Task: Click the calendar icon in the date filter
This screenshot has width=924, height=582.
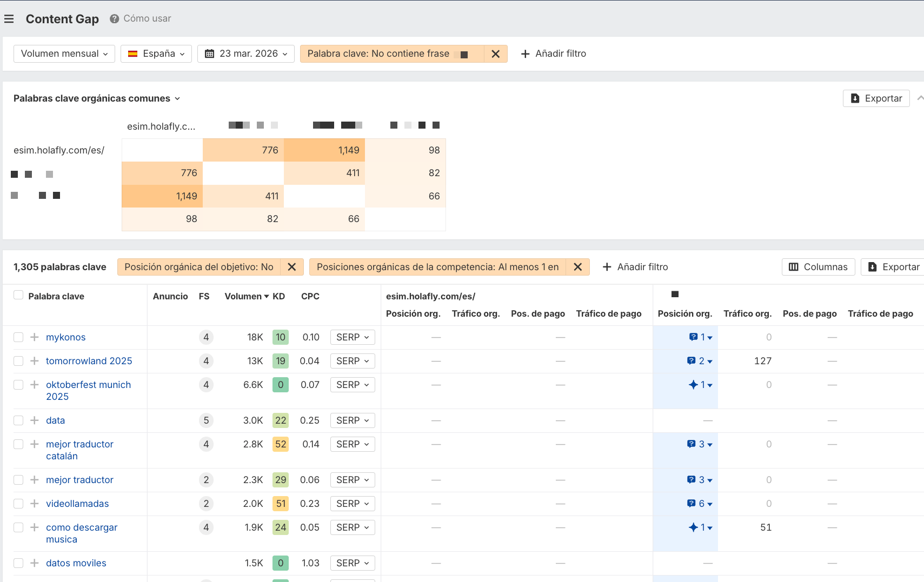Action: (210, 53)
